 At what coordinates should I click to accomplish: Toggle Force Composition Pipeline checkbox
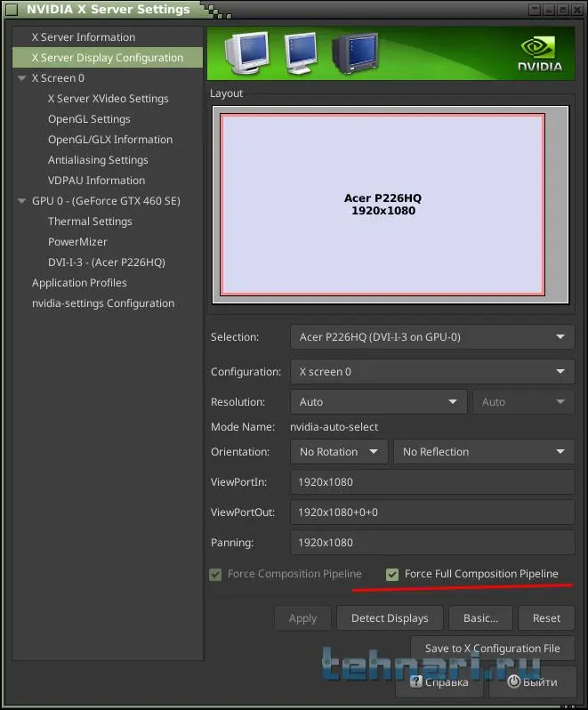pos(215,574)
